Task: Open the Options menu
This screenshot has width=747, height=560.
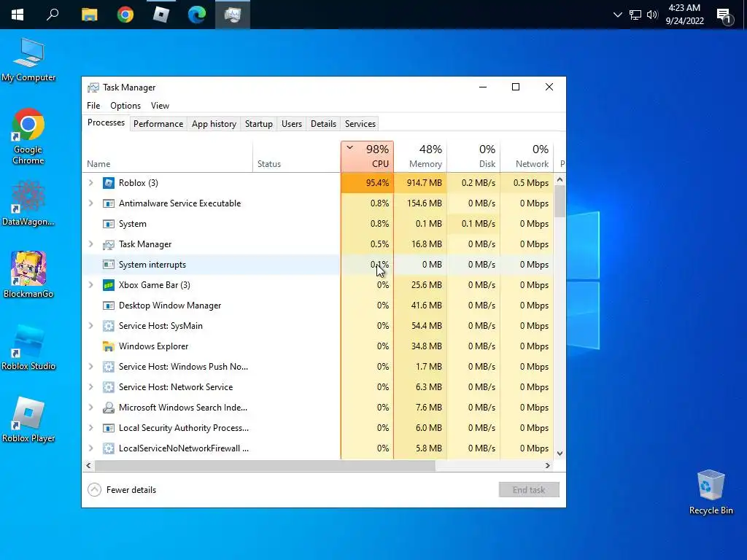Action: tap(125, 106)
